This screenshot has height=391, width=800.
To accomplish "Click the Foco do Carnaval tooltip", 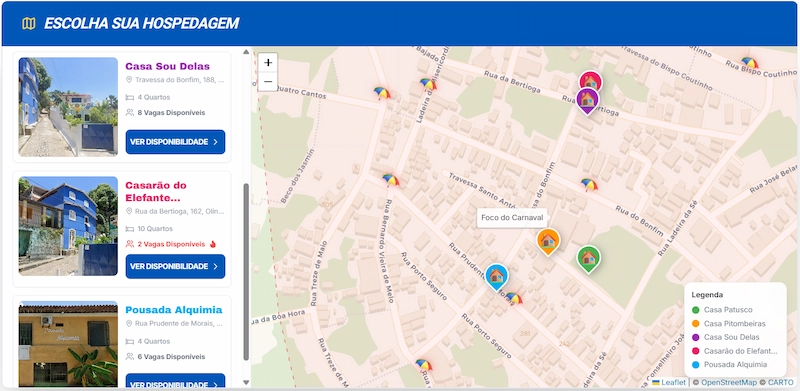I will point(512,218).
